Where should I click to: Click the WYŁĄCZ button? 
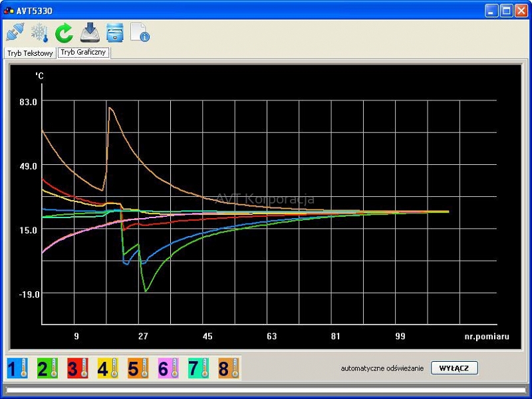(x=454, y=368)
